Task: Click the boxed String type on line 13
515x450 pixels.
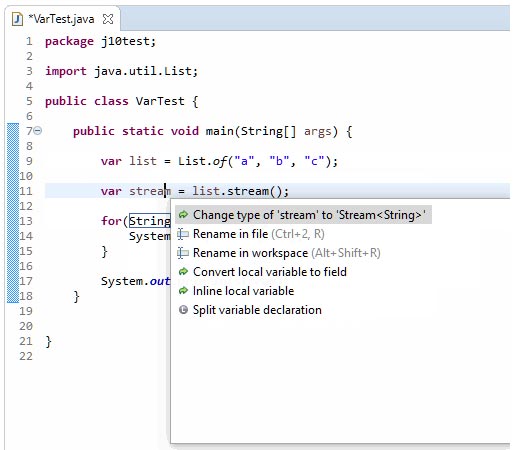Action: pyautogui.click(x=150, y=221)
